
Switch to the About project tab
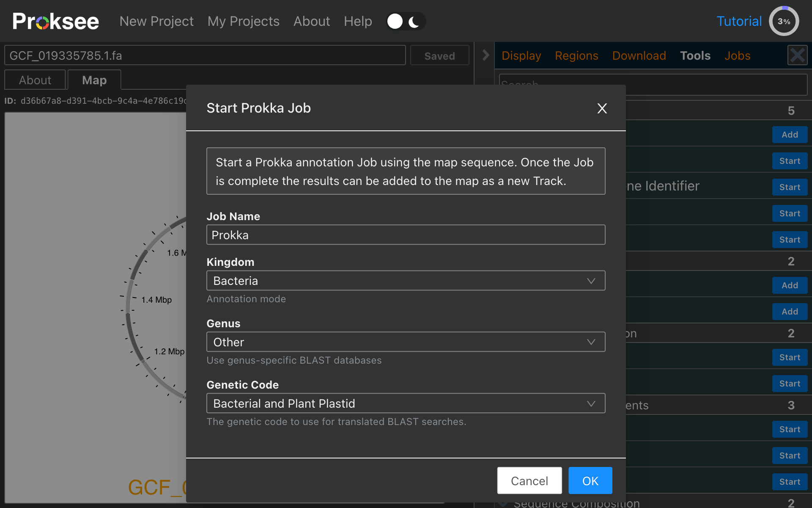35,80
